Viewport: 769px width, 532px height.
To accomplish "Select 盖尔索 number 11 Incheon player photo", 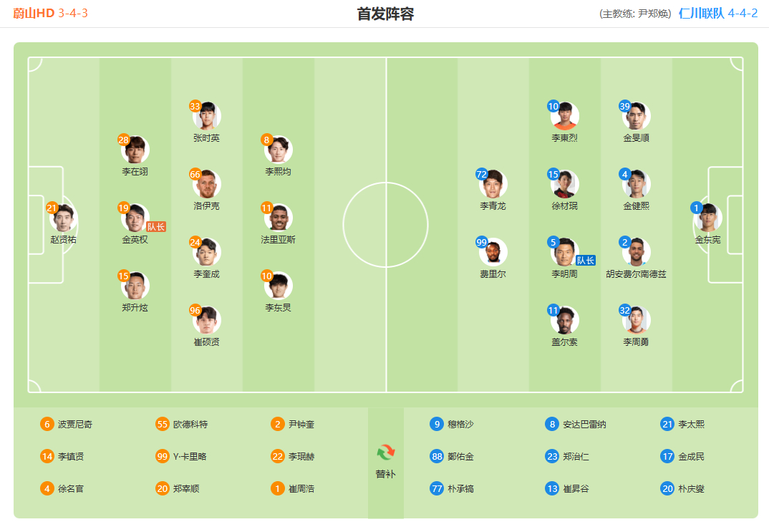I will [x=564, y=320].
